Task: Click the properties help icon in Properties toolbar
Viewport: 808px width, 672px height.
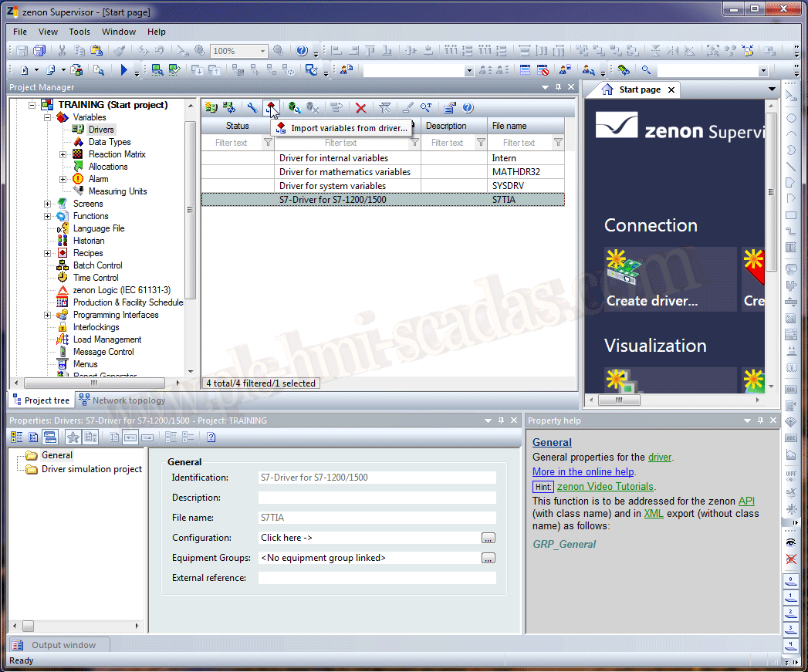Action: coord(211,437)
